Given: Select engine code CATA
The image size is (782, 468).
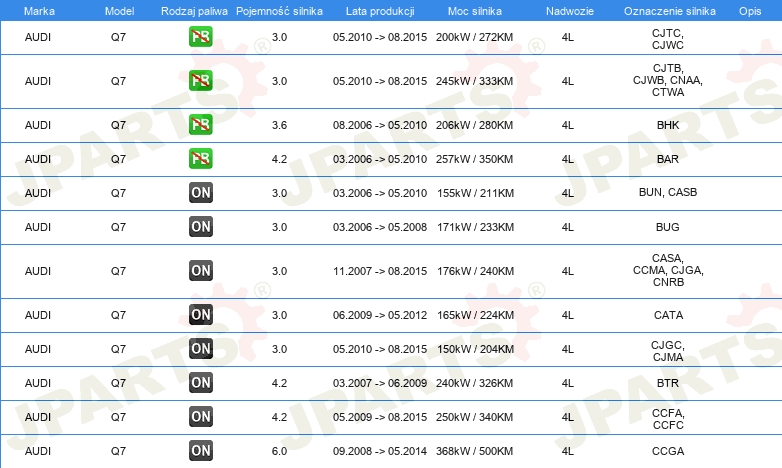Looking at the screenshot, I should [668, 315].
